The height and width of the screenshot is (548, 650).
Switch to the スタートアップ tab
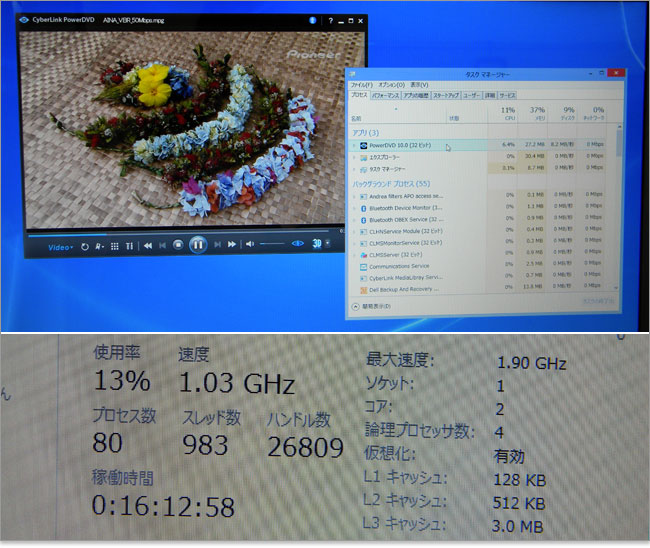446,95
